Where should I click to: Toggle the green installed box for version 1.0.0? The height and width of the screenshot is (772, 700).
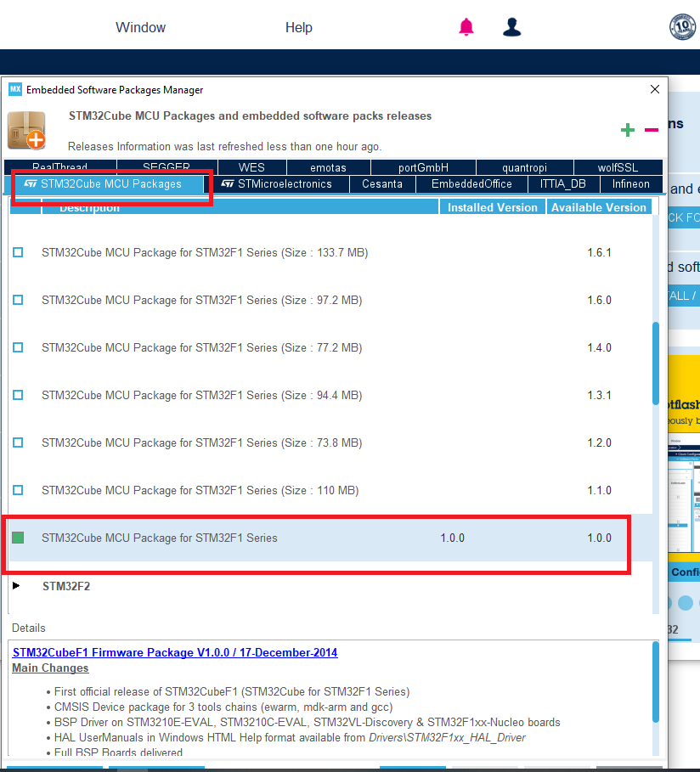click(18, 538)
